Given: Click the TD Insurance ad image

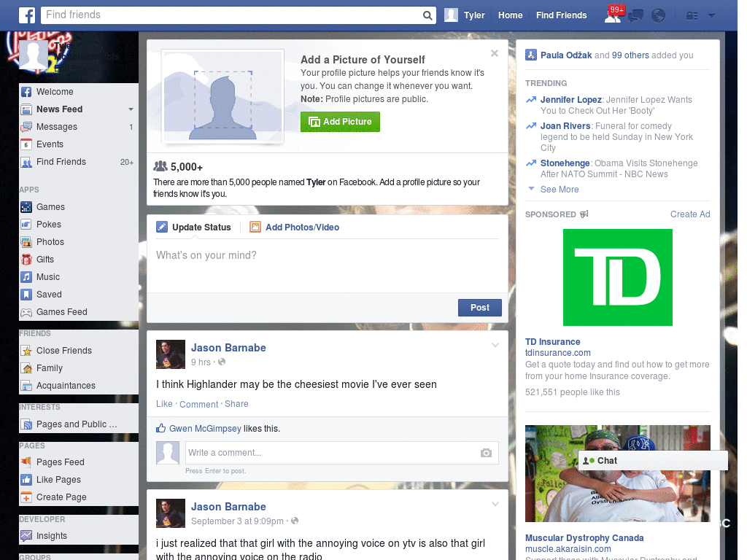Looking at the screenshot, I should point(617,278).
